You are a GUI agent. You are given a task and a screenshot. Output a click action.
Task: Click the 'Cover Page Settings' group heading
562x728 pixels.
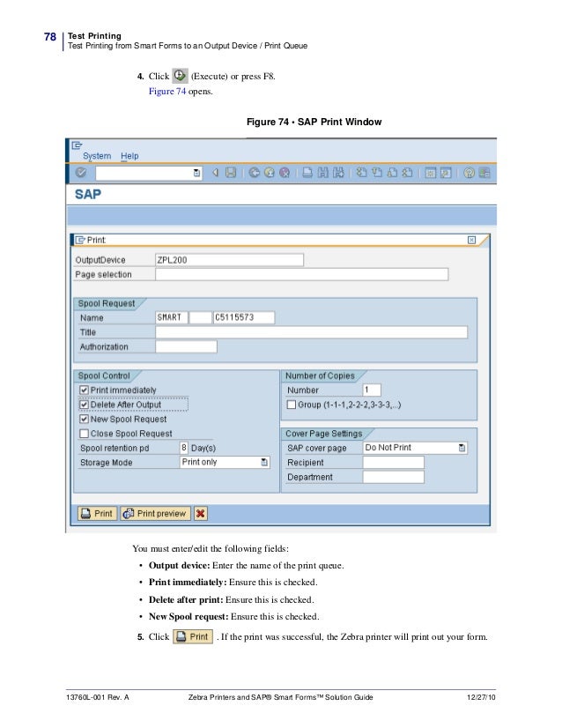coord(323,433)
